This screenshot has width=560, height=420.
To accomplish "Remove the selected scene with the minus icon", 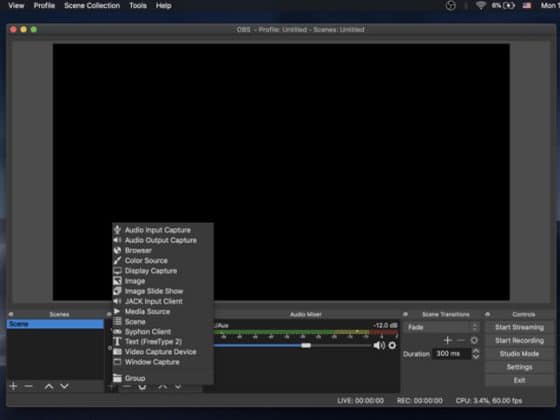I will click(29, 386).
